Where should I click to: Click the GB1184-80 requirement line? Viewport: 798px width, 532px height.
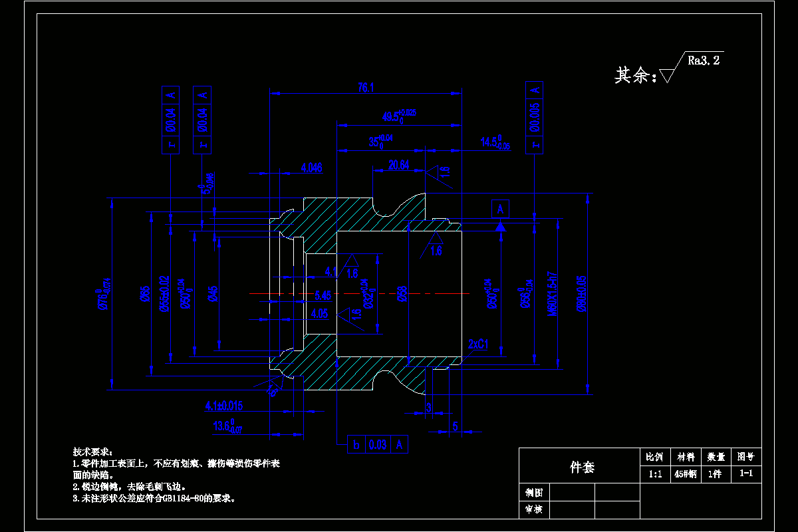[x=154, y=497]
